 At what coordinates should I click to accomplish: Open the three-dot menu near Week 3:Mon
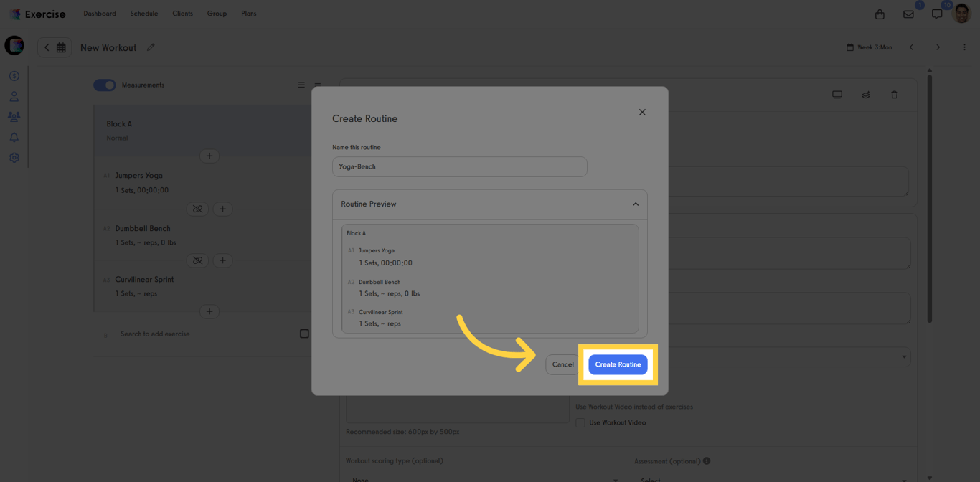tap(964, 47)
